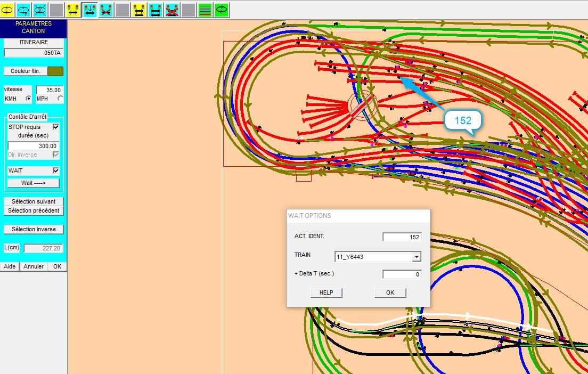Screen dimensions: 588x374
Task: Click the ACT. IDENT. field showing 152
Action: pyautogui.click(x=402, y=237)
